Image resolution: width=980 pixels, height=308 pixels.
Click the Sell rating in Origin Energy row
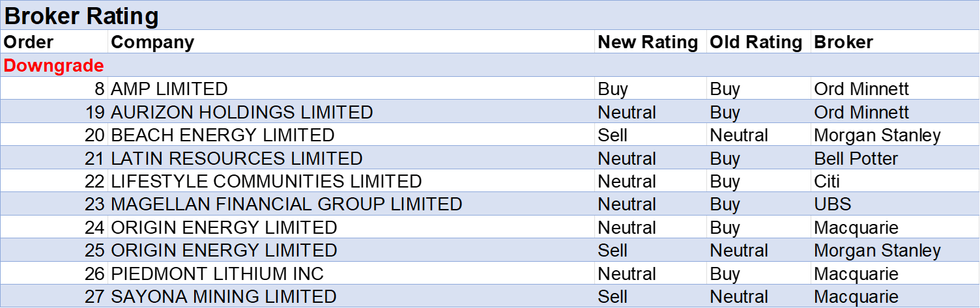(612, 251)
